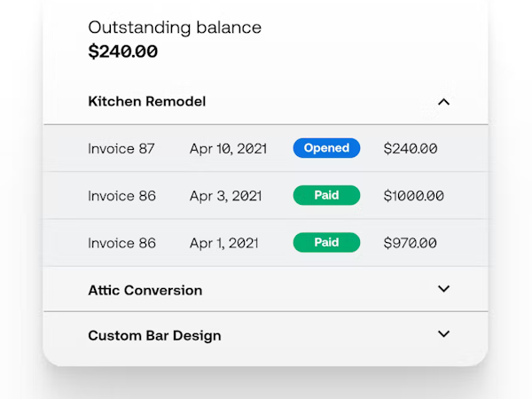Open Invoice 86 dated Apr 3
Screen dimensions: 532x399
121,196
